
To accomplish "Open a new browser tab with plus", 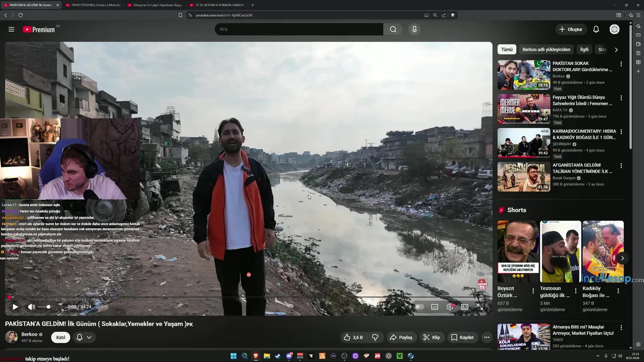I will [x=253, y=5].
